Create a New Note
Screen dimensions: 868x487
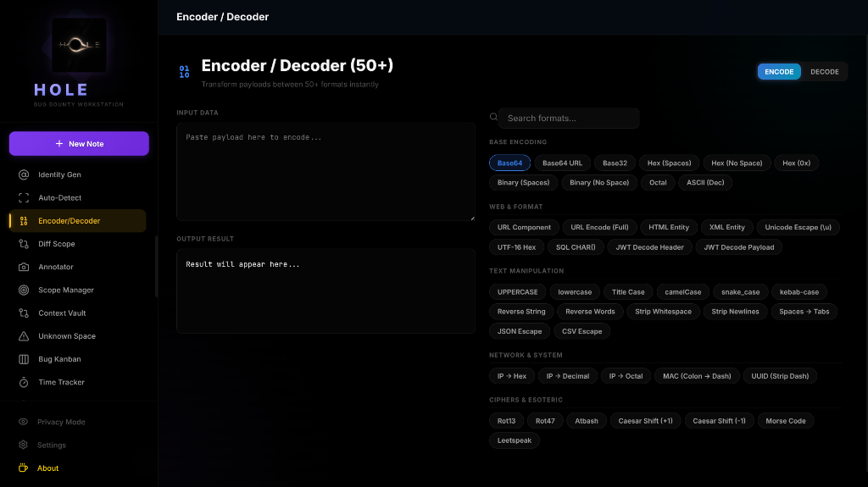[79, 144]
